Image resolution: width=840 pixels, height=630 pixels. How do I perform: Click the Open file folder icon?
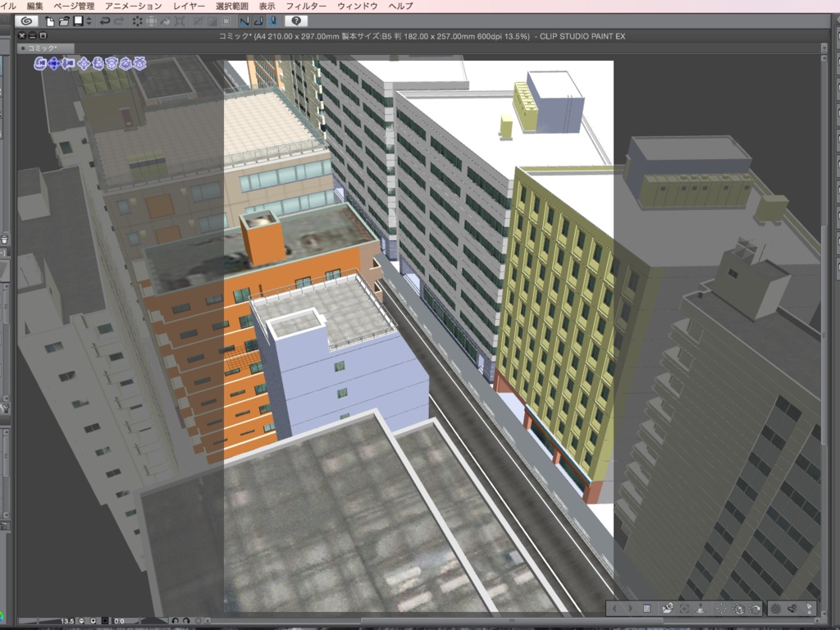64,21
